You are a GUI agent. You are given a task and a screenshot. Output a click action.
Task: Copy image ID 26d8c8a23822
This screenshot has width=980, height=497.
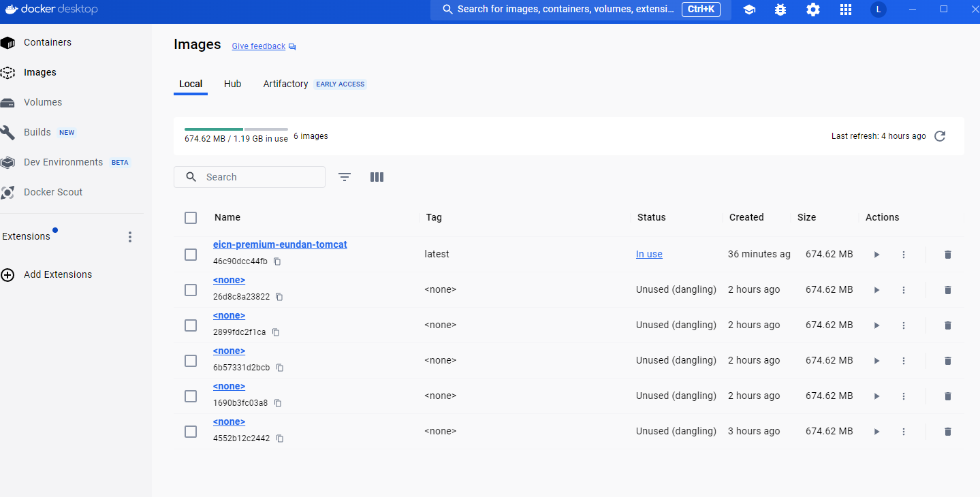pyautogui.click(x=279, y=297)
